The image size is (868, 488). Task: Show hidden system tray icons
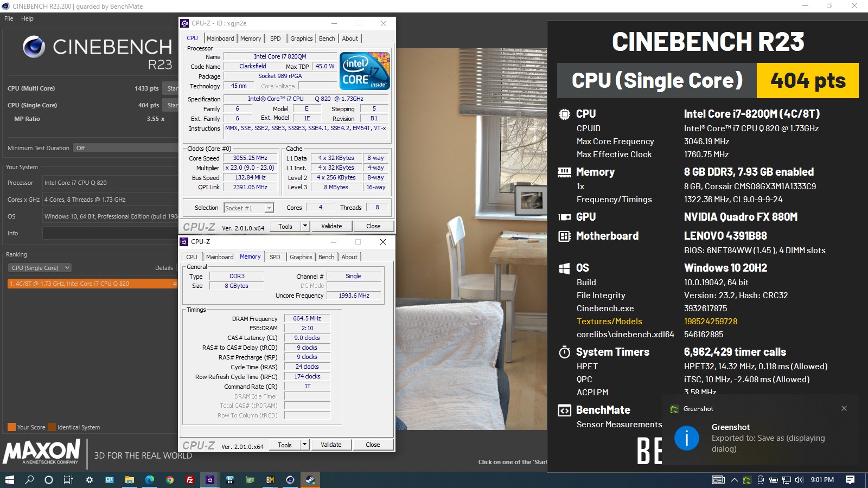tap(735, 480)
